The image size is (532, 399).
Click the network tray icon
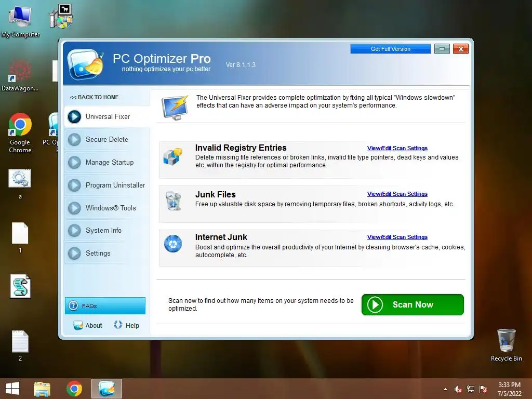point(471,389)
